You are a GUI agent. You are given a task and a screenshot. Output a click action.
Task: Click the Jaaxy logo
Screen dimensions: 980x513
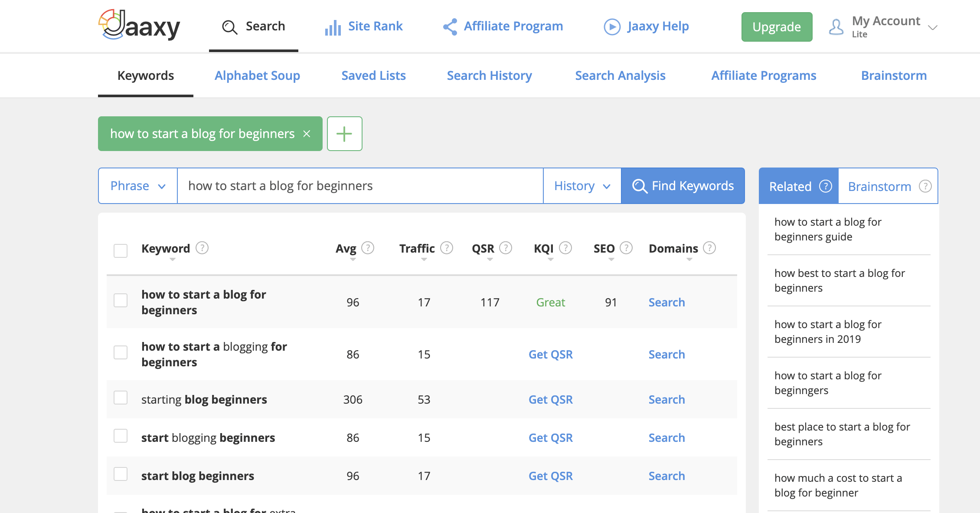[139, 25]
